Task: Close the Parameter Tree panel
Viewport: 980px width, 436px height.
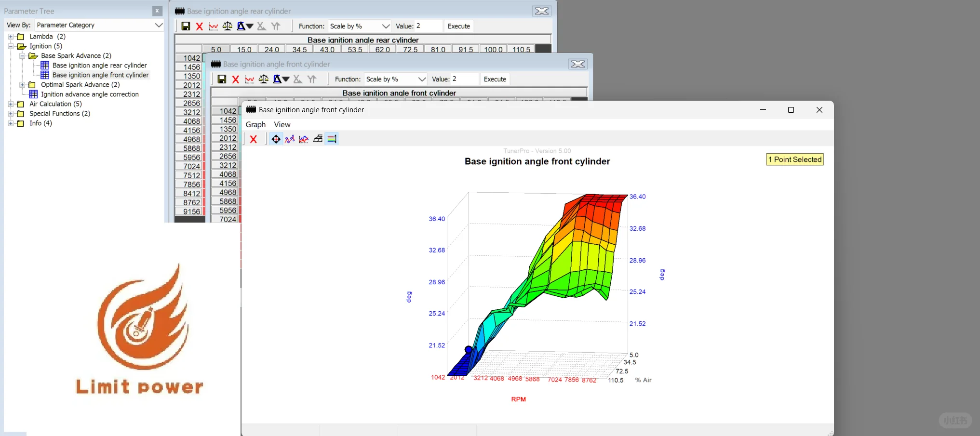Action: [157, 11]
